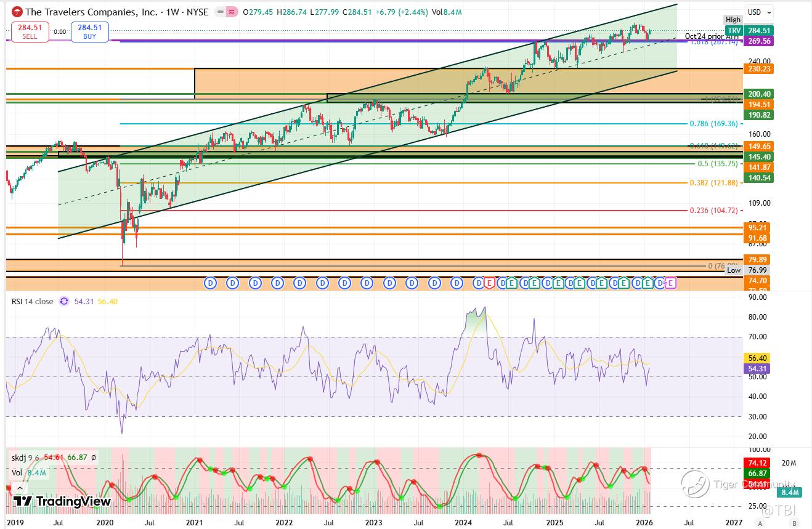Select the 0.5 (135.75) Fibonacci level label

[x=718, y=164]
